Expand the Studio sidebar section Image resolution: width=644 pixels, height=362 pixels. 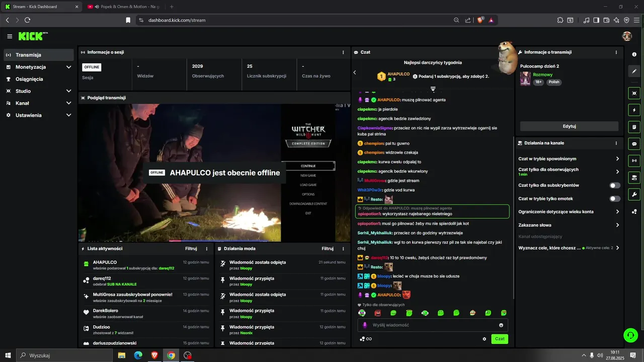pyautogui.click(x=68, y=91)
